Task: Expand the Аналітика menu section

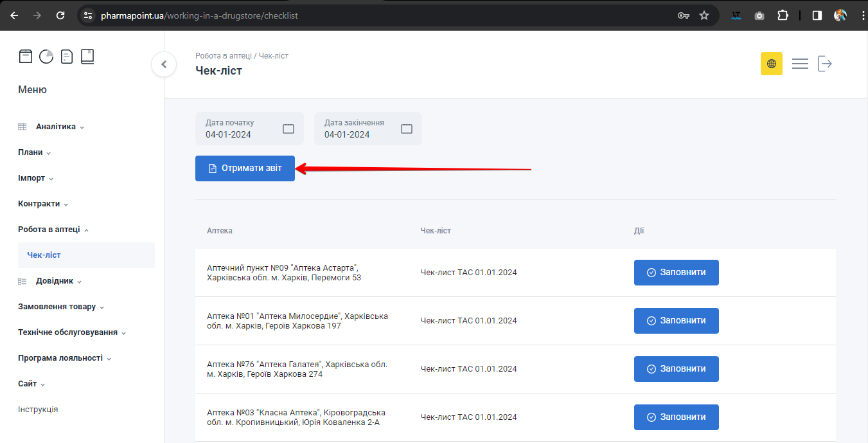Action: point(55,127)
